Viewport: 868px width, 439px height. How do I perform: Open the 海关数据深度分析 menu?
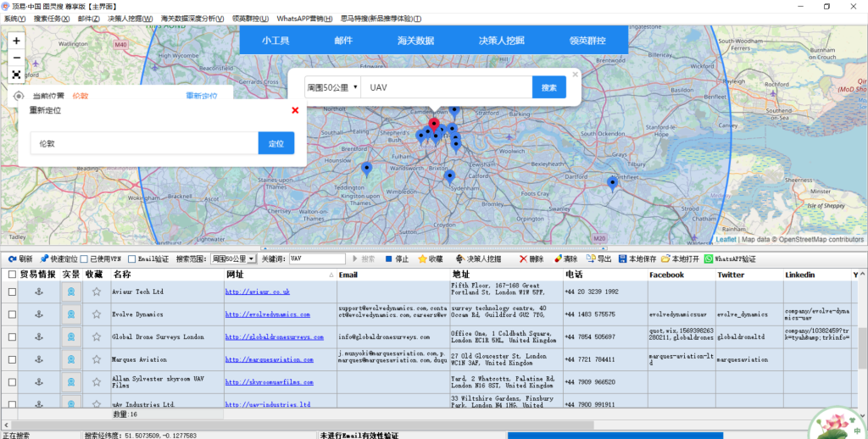(x=192, y=18)
